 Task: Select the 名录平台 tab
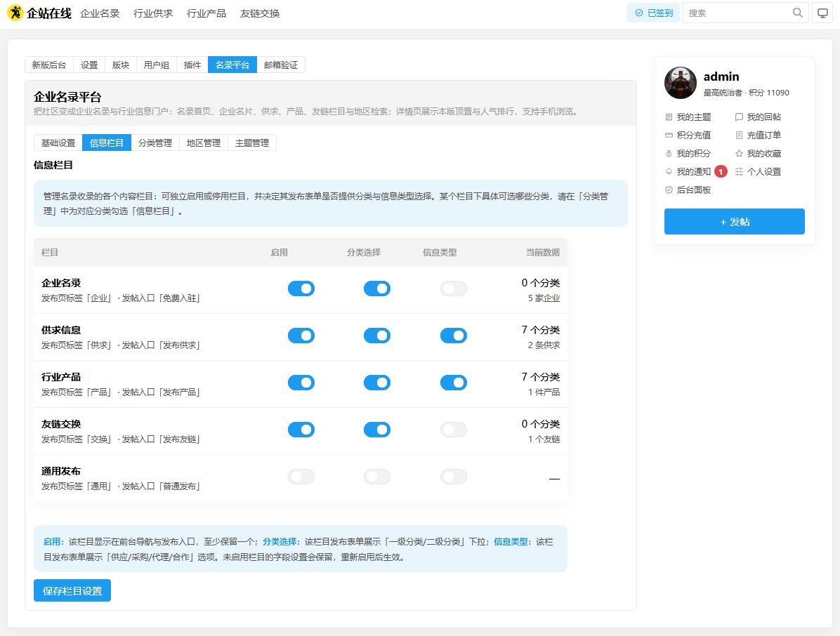point(232,65)
